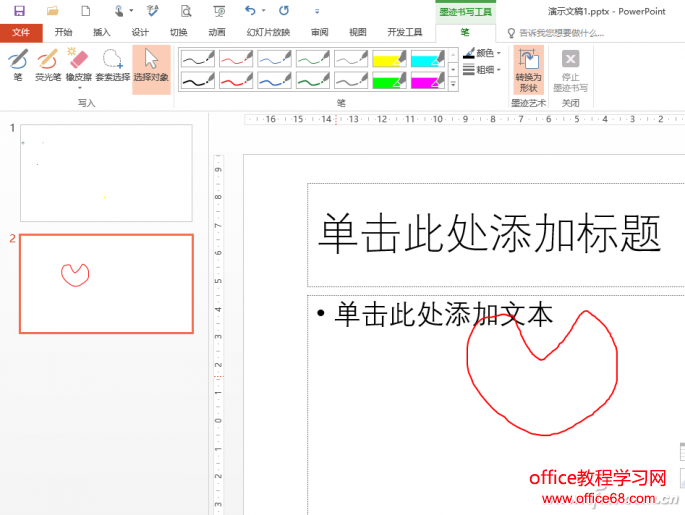Toggle 选择对象 select objects tool
Viewport: 685px width, 515px height.
coord(151,69)
